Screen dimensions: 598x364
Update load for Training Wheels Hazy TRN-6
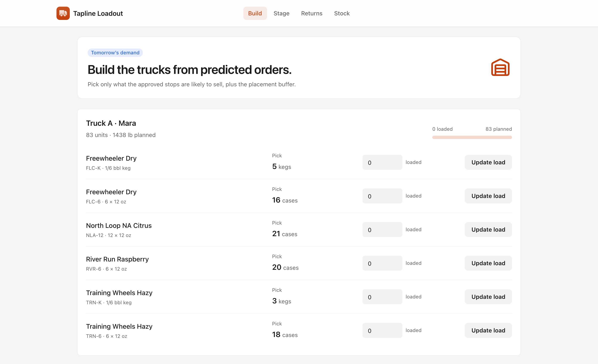[x=488, y=331]
